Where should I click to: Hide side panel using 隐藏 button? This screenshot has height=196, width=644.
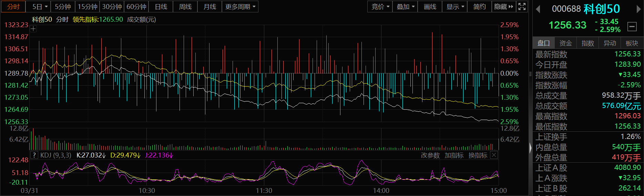(x=503, y=7)
